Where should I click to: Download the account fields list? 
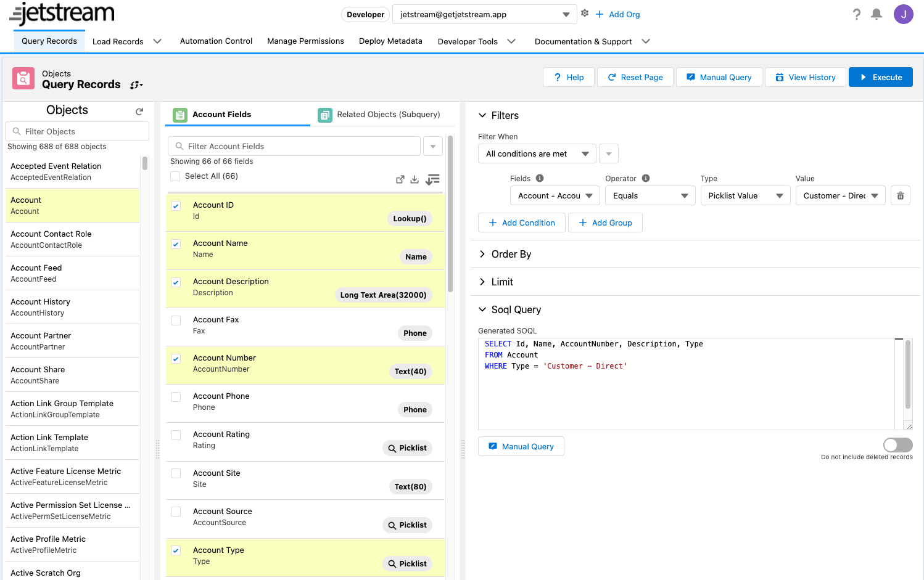(415, 179)
